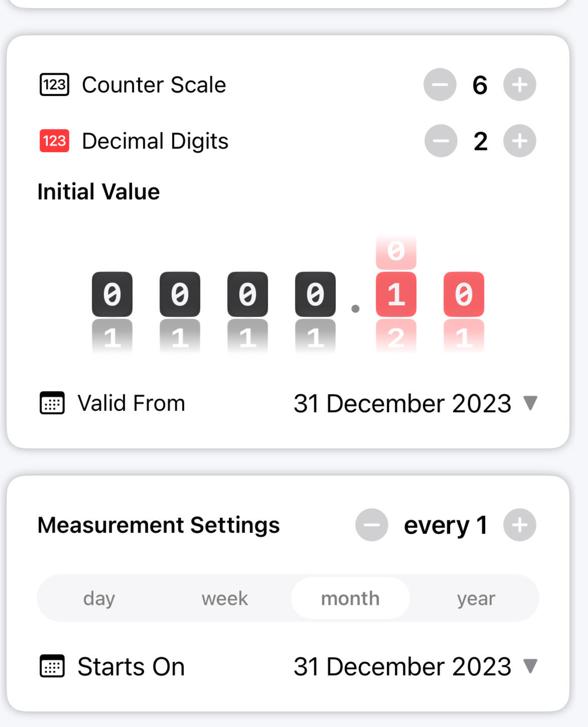Click plus for measurement interval

[520, 525]
